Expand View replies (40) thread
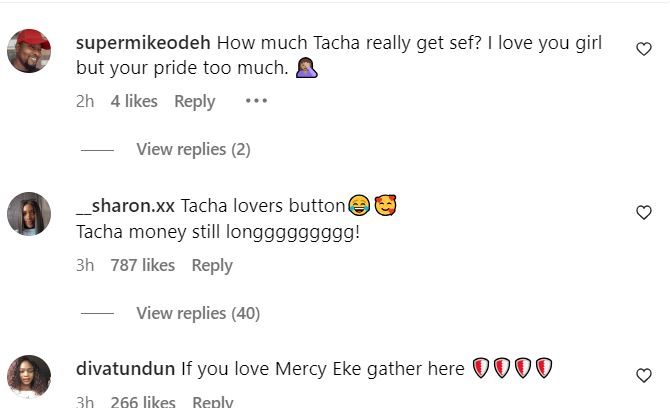Viewport: 670px width, 408px height. coord(197,313)
